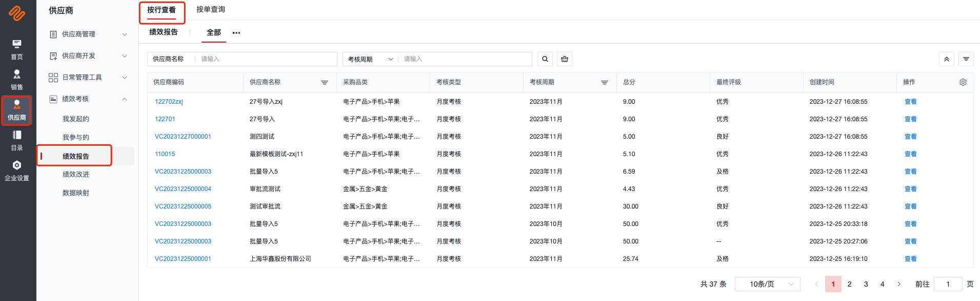
Task: Click 查看 for the 27号导入zxj row
Action: (x=911, y=102)
